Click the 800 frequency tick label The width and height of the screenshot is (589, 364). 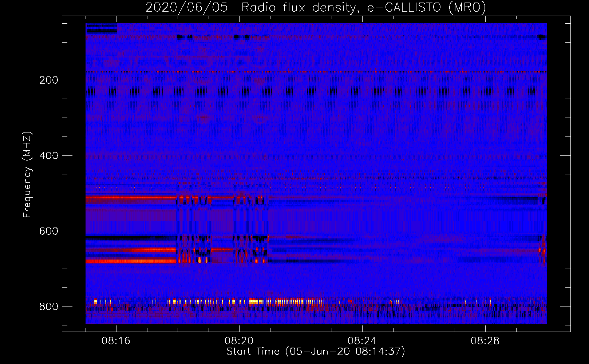coord(49,307)
